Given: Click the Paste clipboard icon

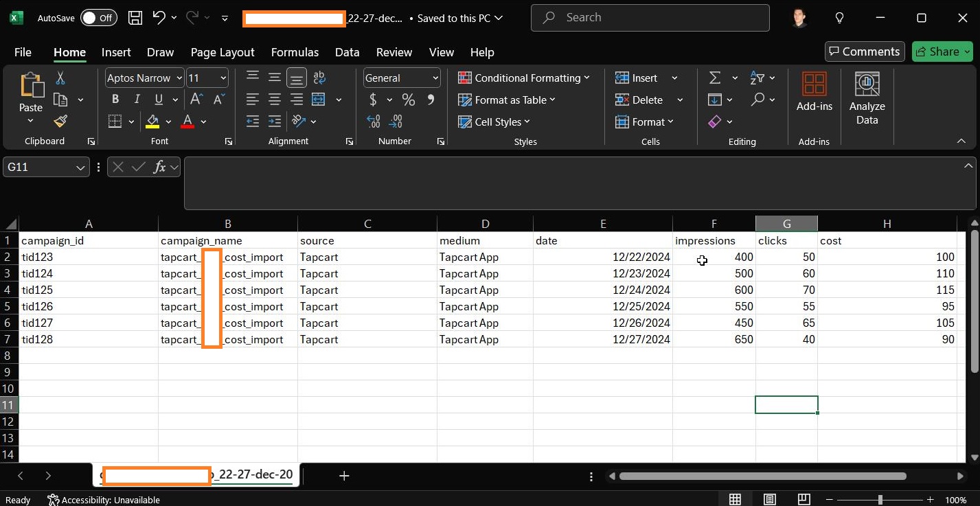Looking at the screenshot, I should tap(31, 85).
